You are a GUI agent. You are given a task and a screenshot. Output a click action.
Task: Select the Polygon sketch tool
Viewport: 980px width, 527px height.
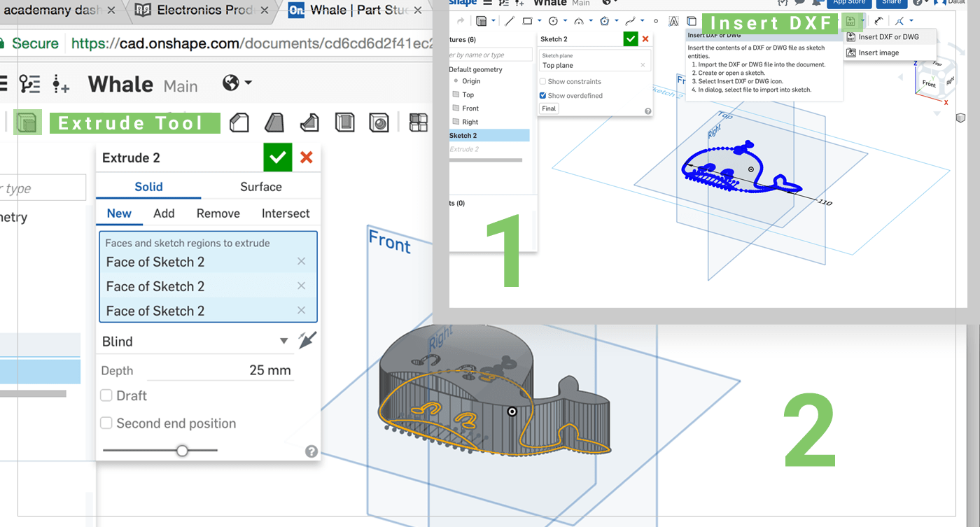605,21
